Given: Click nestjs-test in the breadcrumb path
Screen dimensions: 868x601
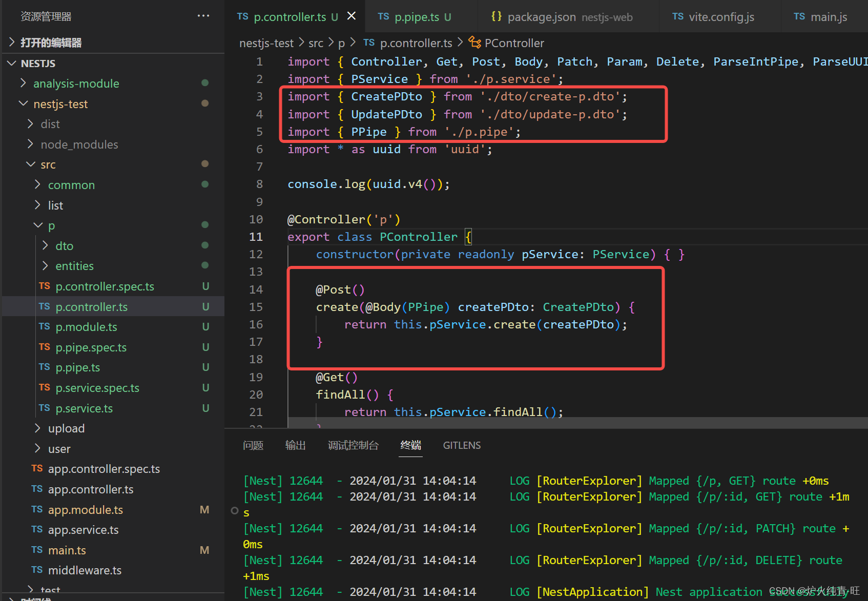Looking at the screenshot, I should point(266,43).
